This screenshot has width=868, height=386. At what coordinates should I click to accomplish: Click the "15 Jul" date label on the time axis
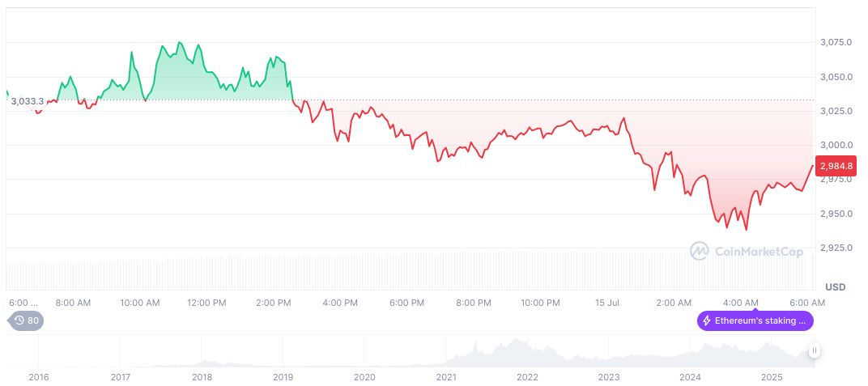pyautogui.click(x=609, y=303)
